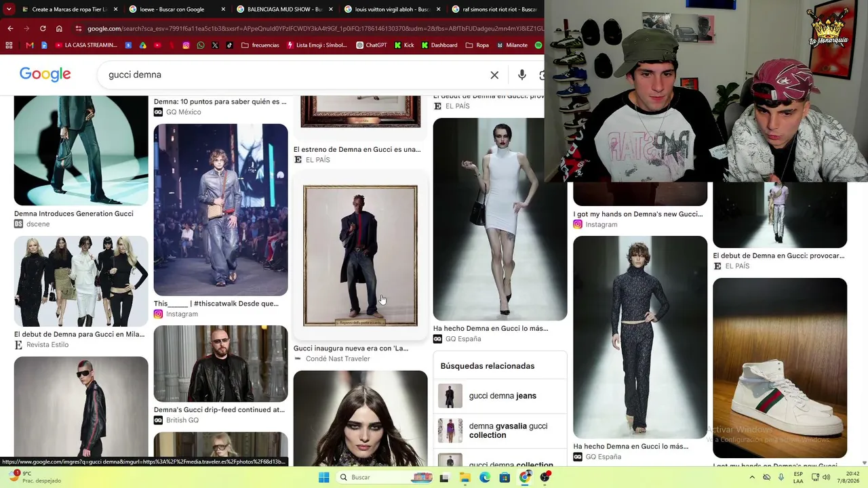Open the 'Lista Emoji : Símbol...' bookmark
The width and height of the screenshot is (868, 488).
317,45
